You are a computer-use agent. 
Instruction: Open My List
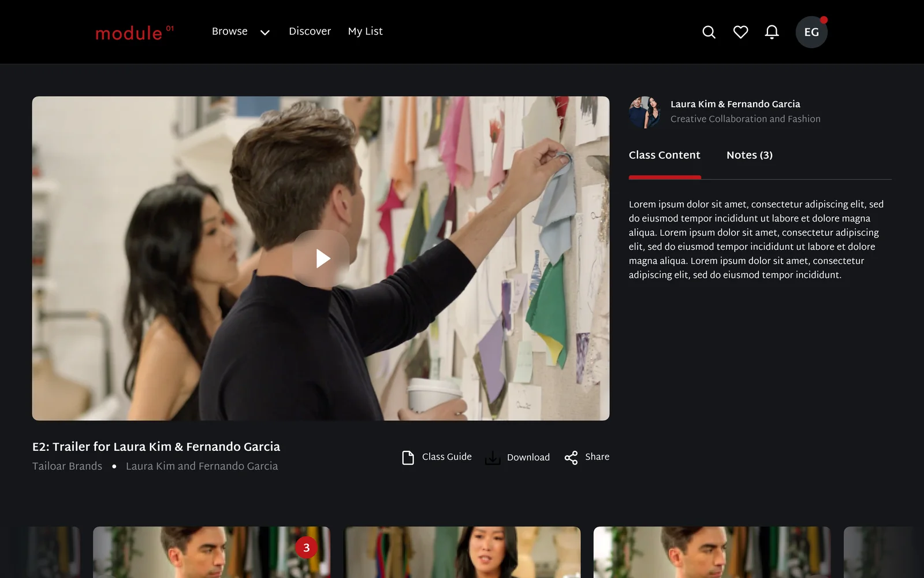(x=365, y=31)
